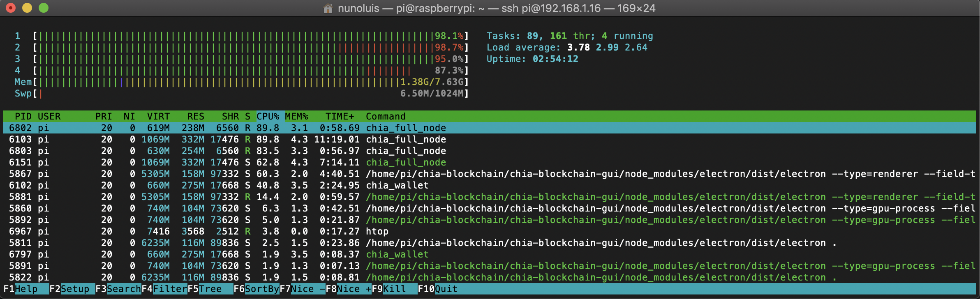The height and width of the screenshot is (299, 980).
Task: Activate F3 Search in footer bar
Action: 118,289
